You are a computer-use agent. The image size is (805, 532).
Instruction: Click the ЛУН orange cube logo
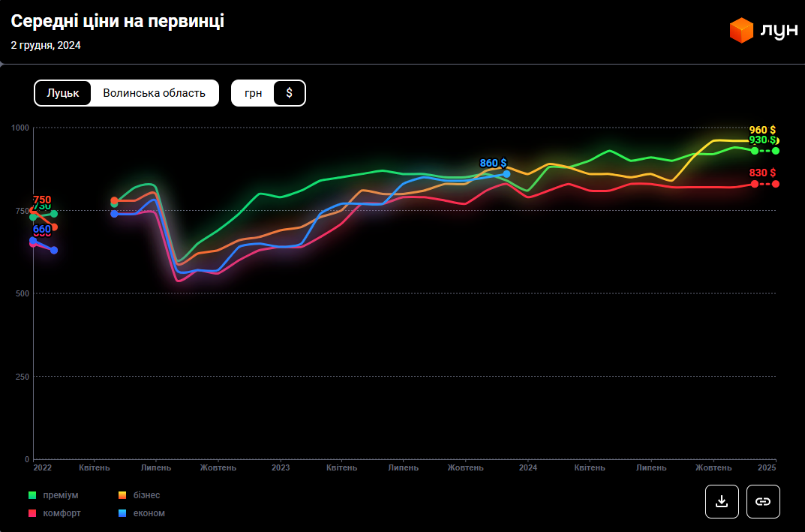pos(741,31)
